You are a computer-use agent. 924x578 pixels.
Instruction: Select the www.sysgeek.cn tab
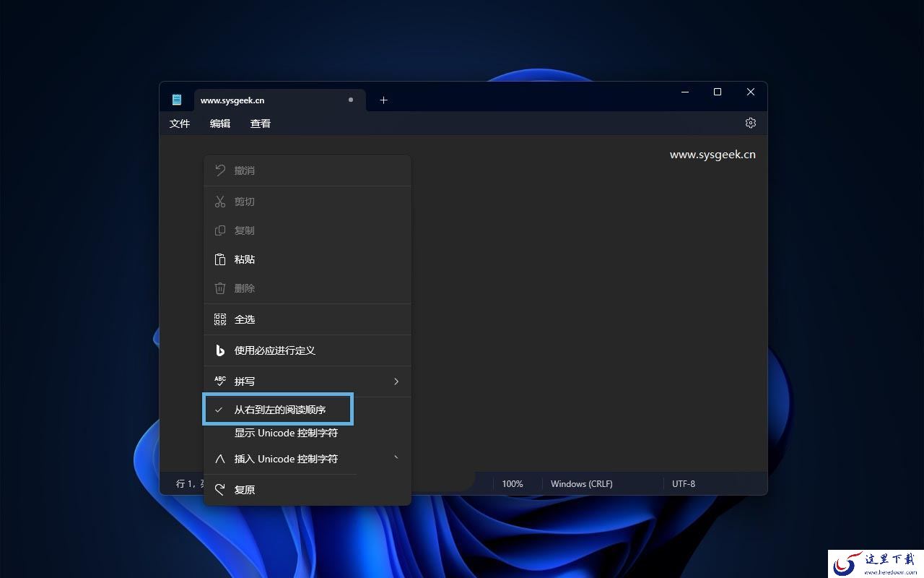coord(280,100)
